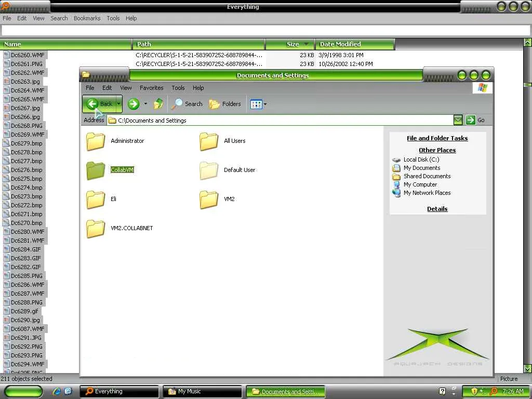This screenshot has width=532, height=399.
Task: Click the help question-mark tray icon
Action: [x=442, y=391]
